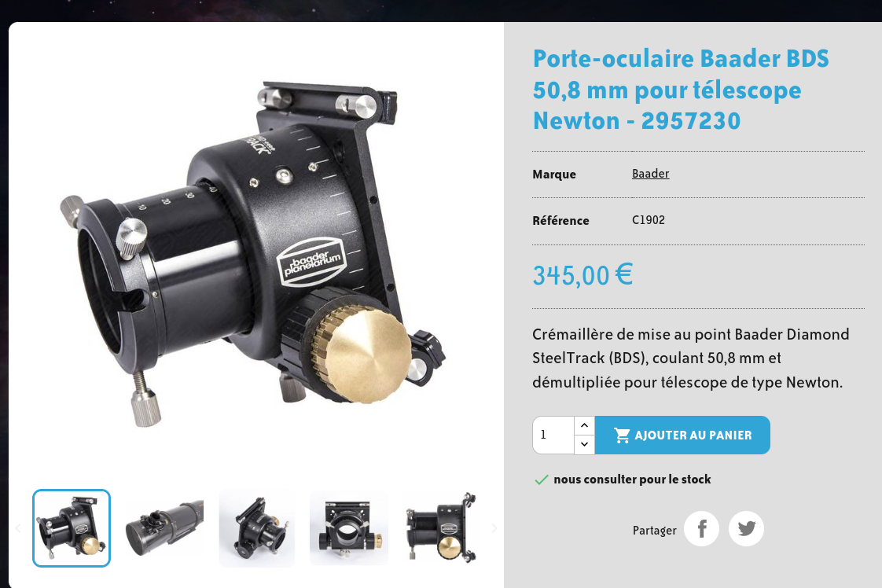Image resolution: width=882 pixels, height=588 pixels.
Task: Click the product description text
Action: click(691, 358)
